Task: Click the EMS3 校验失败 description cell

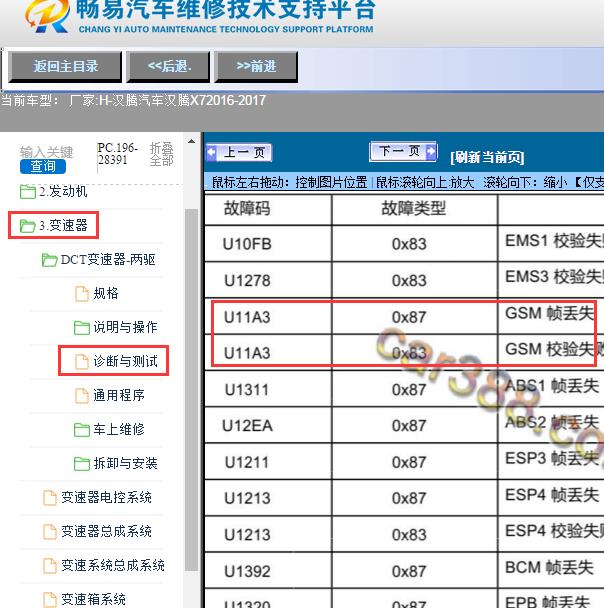Action: tap(551, 280)
